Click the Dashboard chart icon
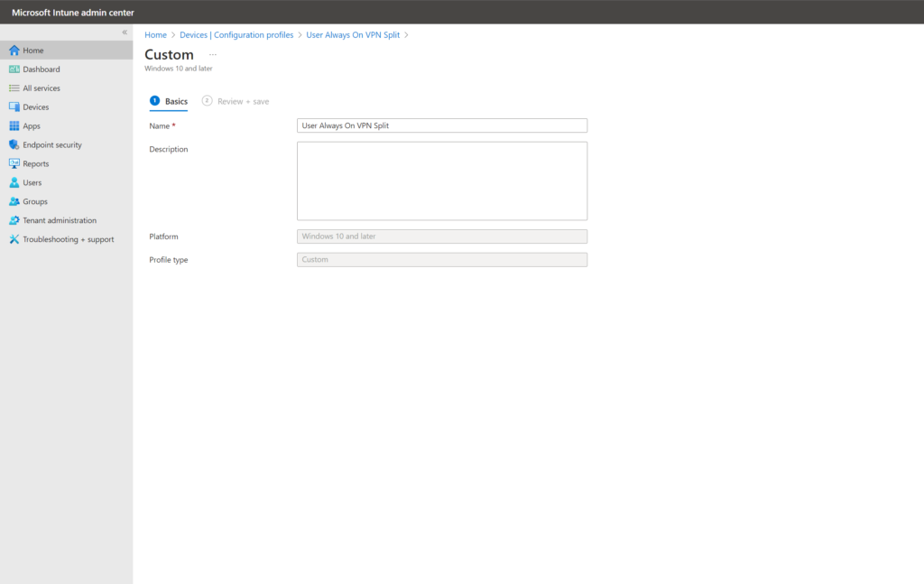The width and height of the screenshot is (924, 584). coord(14,69)
